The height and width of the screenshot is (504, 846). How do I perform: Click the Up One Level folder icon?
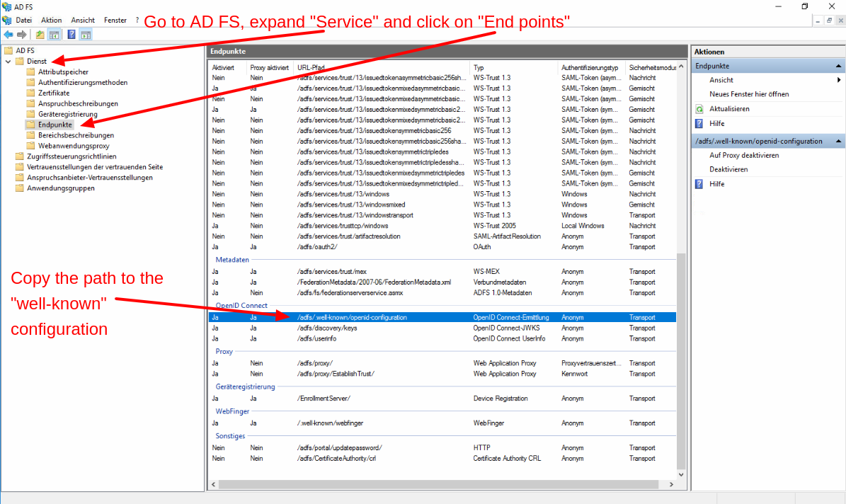pyautogui.click(x=40, y=35)
